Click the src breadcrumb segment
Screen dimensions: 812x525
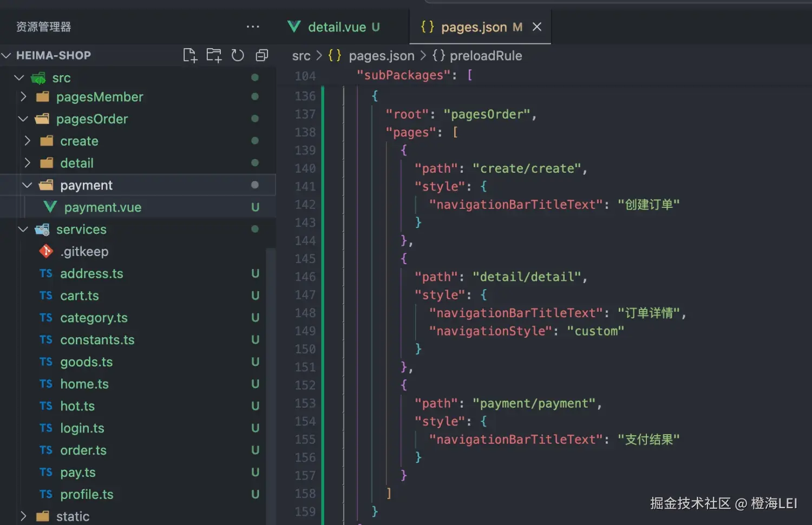tap(301, 56)
